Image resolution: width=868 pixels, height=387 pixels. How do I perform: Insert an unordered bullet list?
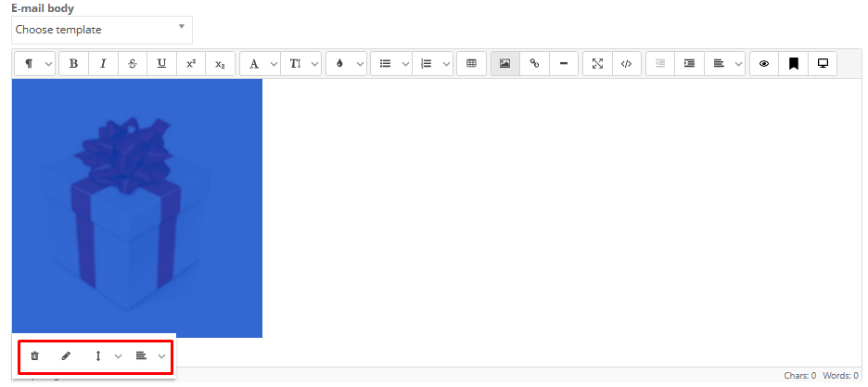[x=385, y=64]
